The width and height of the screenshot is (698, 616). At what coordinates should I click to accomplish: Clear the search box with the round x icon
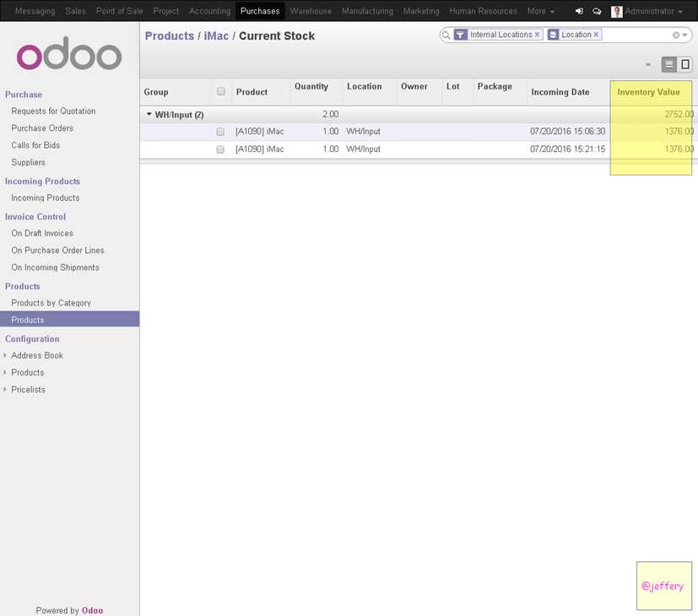[676, 35]
